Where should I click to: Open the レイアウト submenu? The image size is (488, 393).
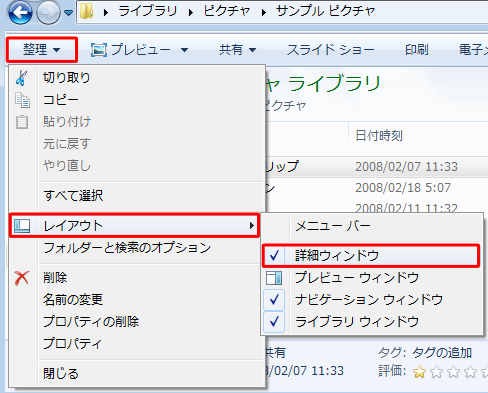pyautogui.click(x=134, y=226)
